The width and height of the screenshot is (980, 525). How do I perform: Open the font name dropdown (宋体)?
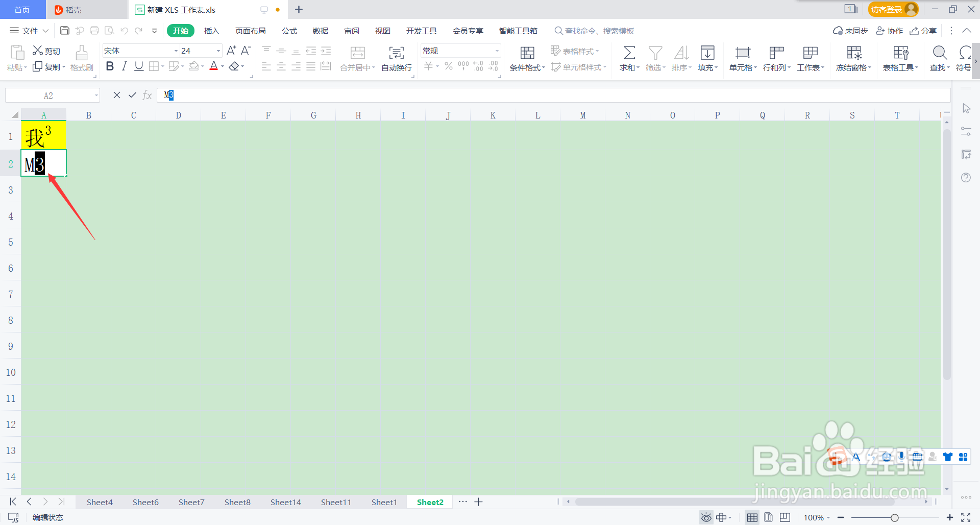point(176,51)
